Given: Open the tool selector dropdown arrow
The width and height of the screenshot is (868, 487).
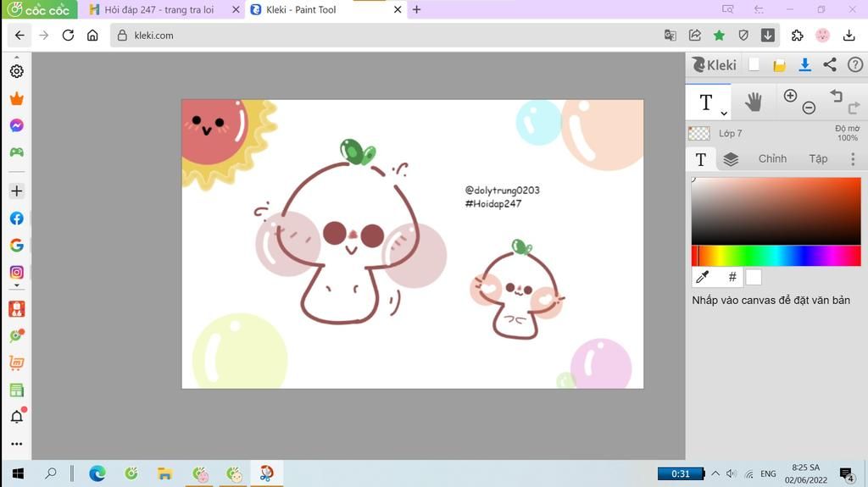Looking at the screenshot, I should coord(724,113).
